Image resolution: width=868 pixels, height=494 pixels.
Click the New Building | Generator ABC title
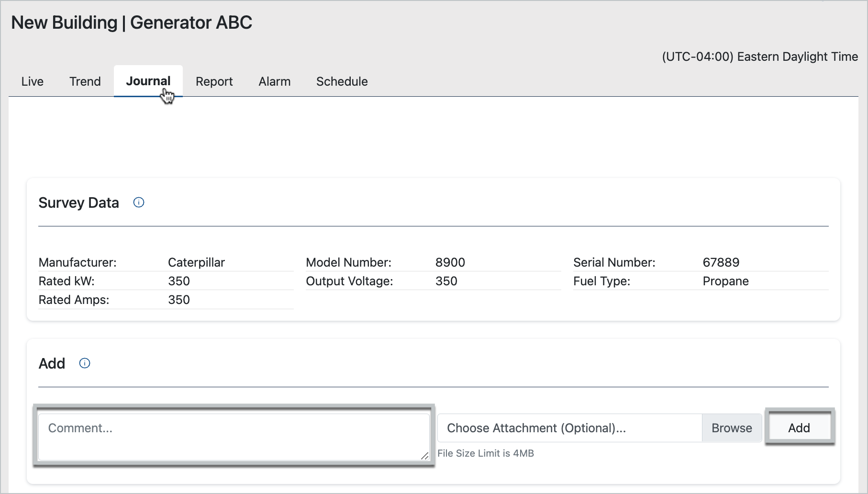coord(132,22)
